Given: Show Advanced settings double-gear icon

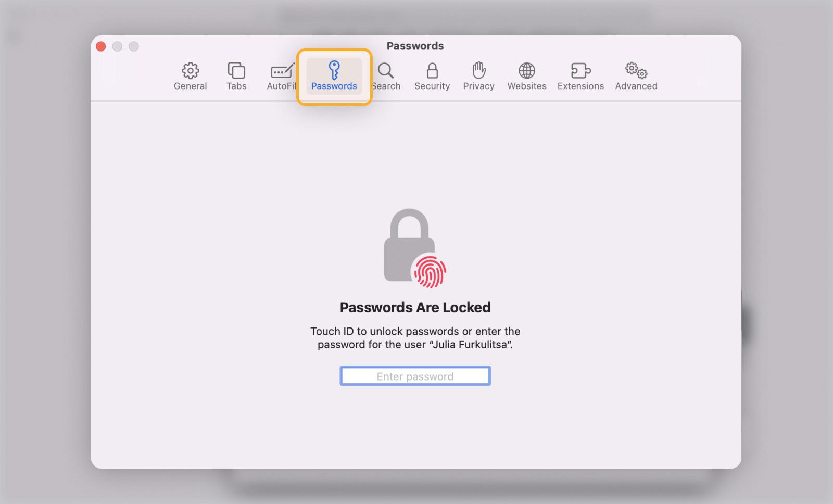Looking at the screenshot, I should point(636,71).
